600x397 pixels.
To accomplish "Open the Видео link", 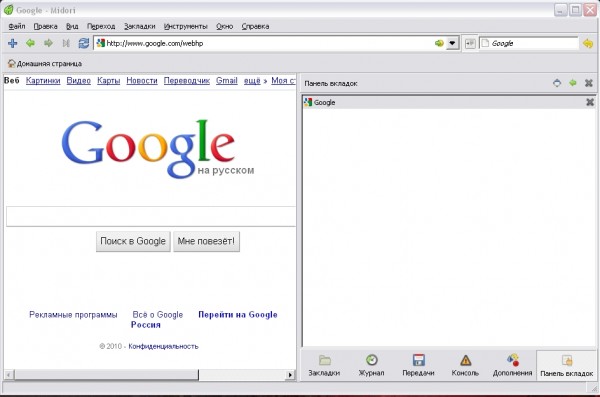I will 78,81.
